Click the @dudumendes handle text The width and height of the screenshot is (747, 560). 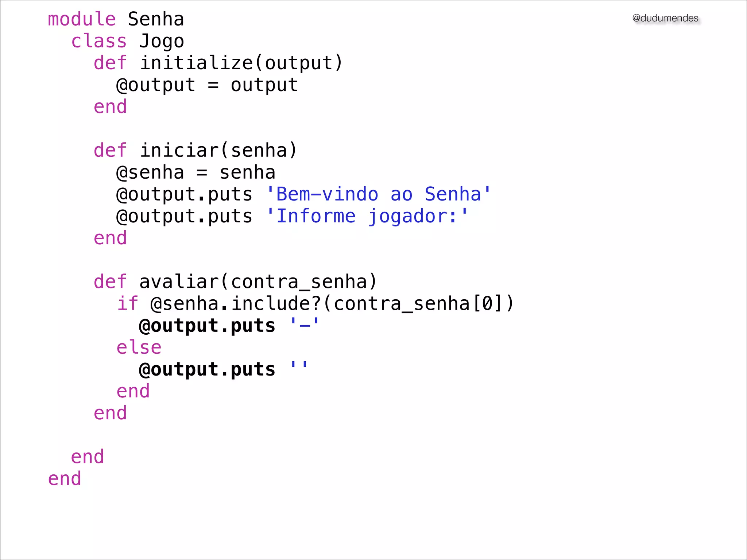[665, 18]
